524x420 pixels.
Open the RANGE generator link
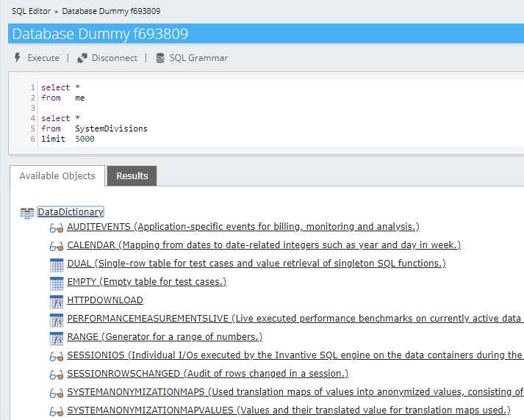(x=165, y=337)
